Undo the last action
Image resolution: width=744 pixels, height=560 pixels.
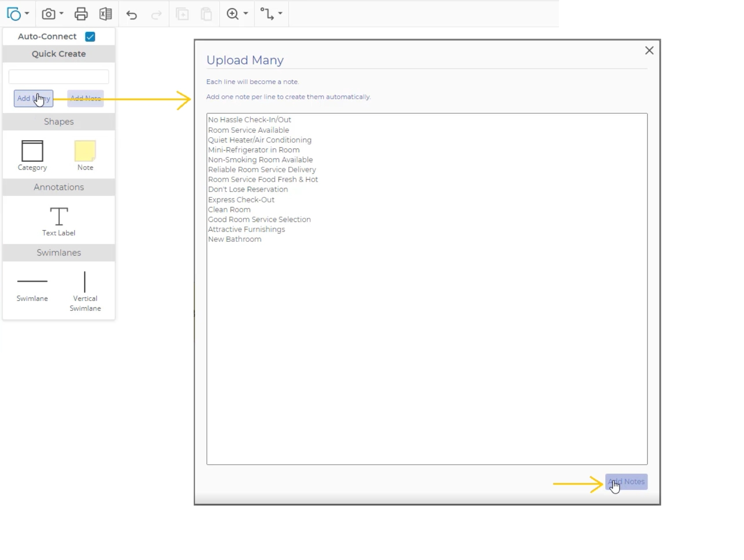click(132, 15)
